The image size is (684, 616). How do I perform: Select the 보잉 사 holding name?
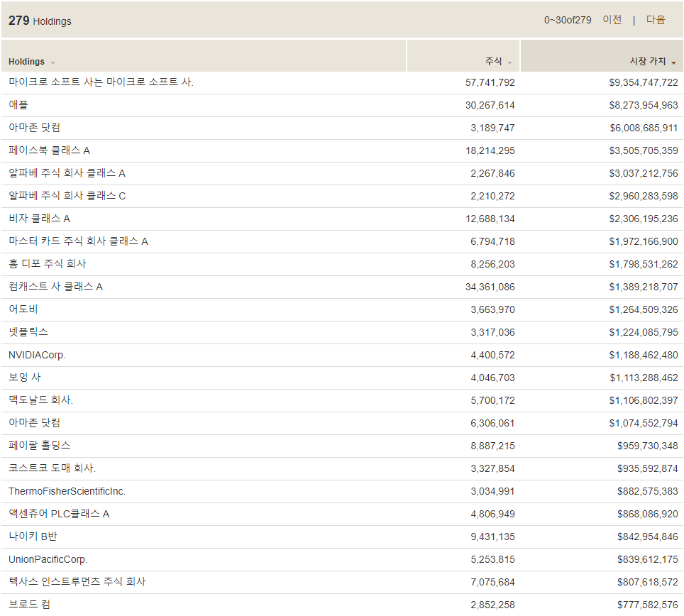(x=24, y=377)
